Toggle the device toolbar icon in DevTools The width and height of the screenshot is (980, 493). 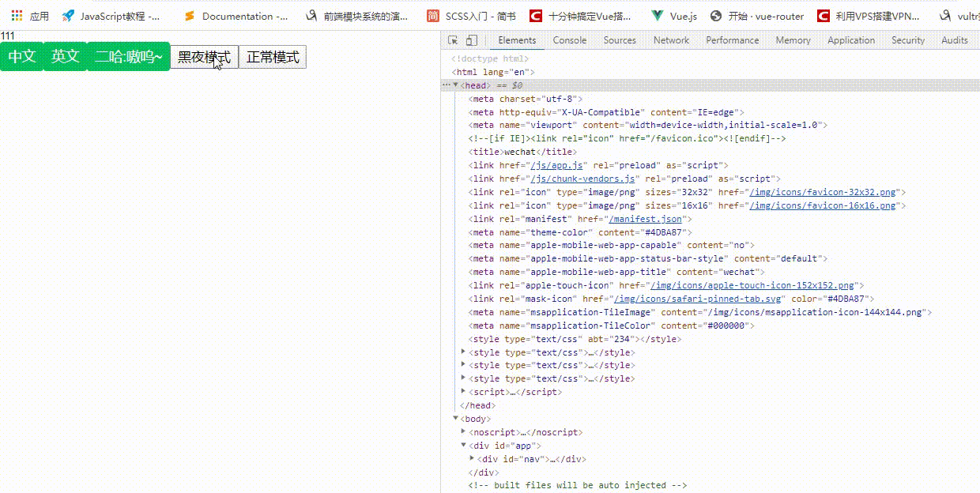coord(471,40)
